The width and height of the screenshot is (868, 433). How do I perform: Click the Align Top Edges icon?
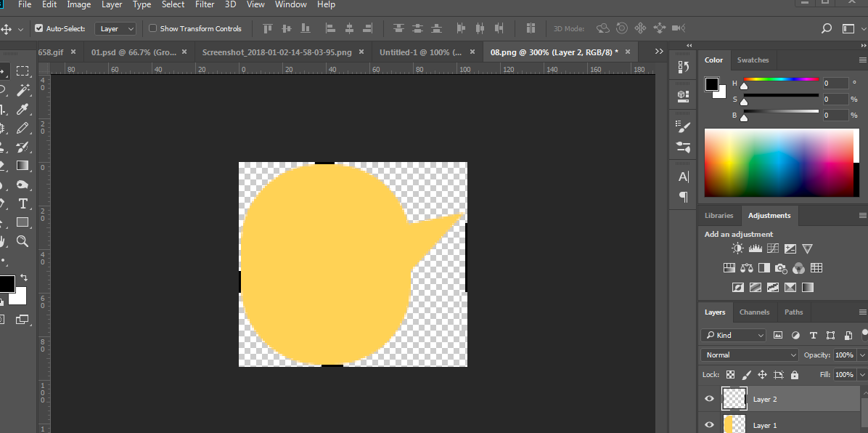click(268, 28)
